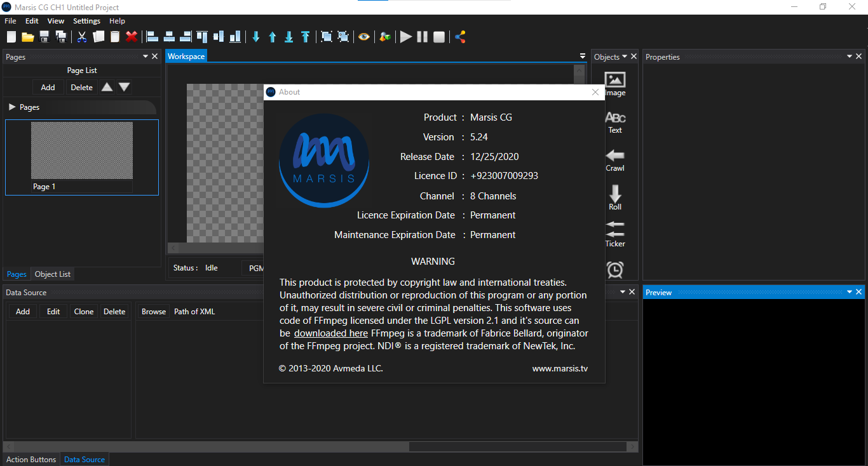The width and height of the screenshot is (868, 466).
Task: Click the copy icon in toolbar
Action: pos(98,37)
